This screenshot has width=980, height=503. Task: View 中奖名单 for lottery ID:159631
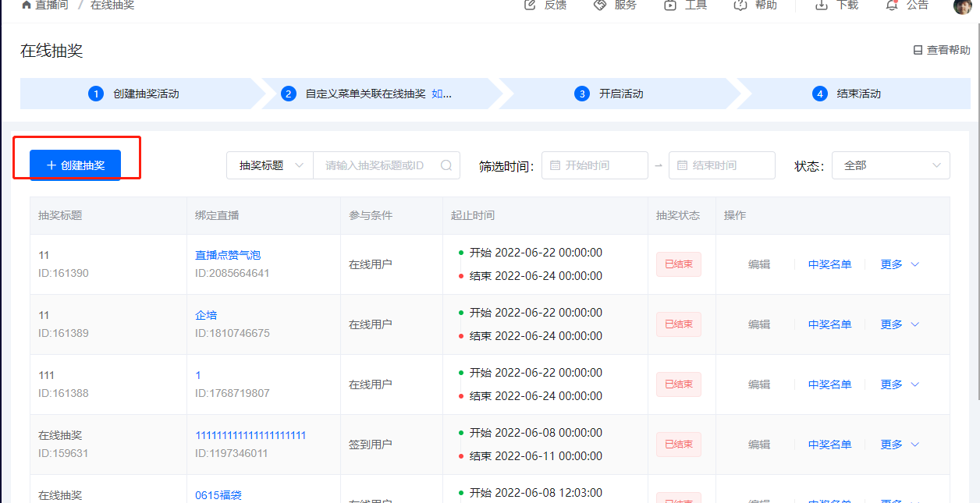830,445
